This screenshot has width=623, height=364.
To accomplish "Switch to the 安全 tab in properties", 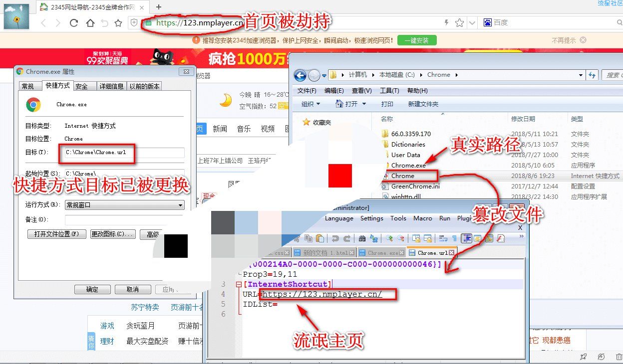I will pos(82,86).
